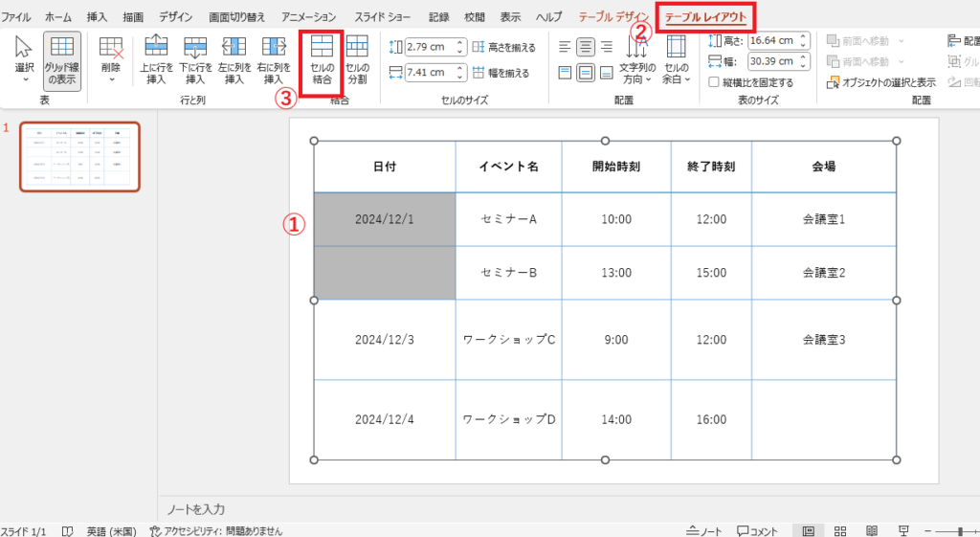
Task: Click the date cell 2024/12/3
Action: [x=385, y=340]
